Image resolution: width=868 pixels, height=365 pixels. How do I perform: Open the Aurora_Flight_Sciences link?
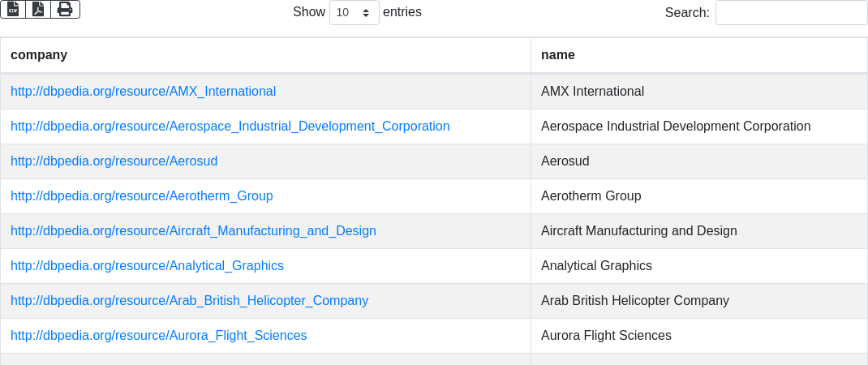158,336
